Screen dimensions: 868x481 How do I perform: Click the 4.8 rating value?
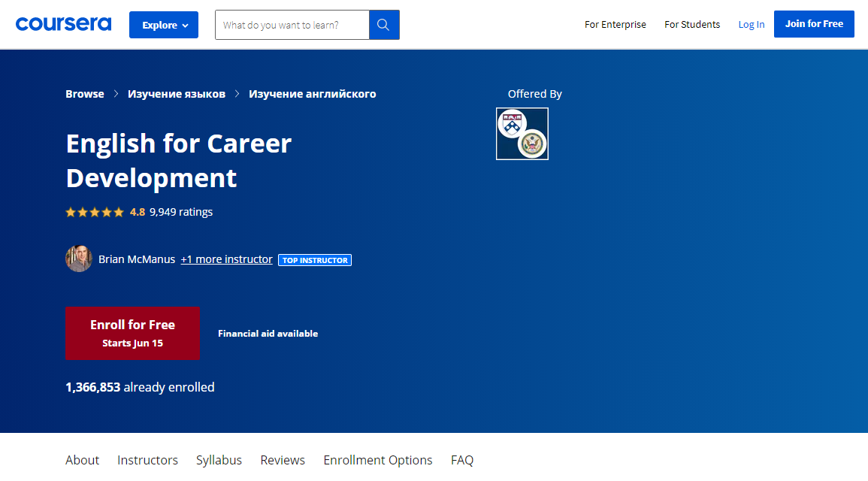138,212
